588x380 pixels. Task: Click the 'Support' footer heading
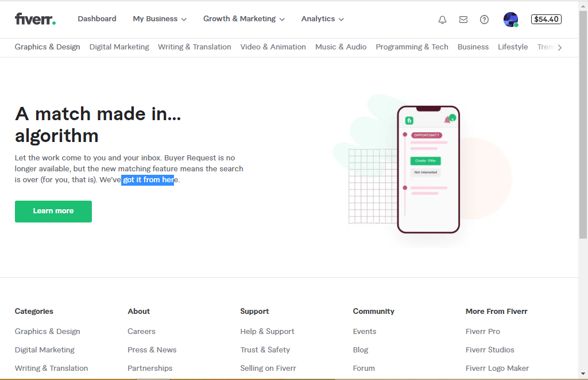(254, 311)
